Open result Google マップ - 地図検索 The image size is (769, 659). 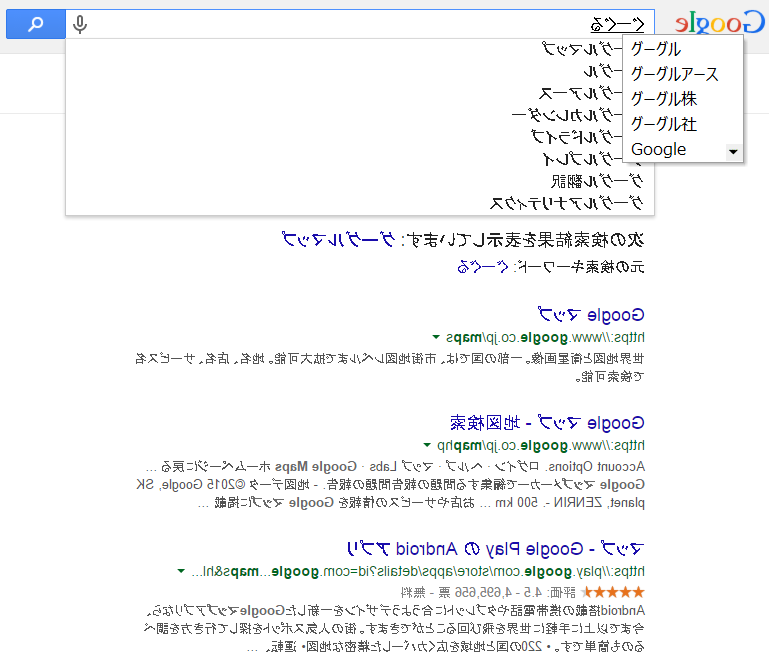click(547, 422)
